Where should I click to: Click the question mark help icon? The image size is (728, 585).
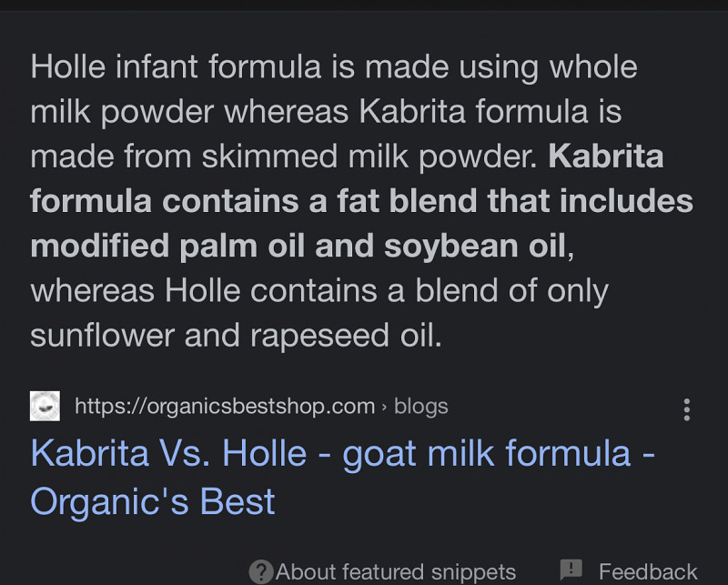tap(261, 571)
